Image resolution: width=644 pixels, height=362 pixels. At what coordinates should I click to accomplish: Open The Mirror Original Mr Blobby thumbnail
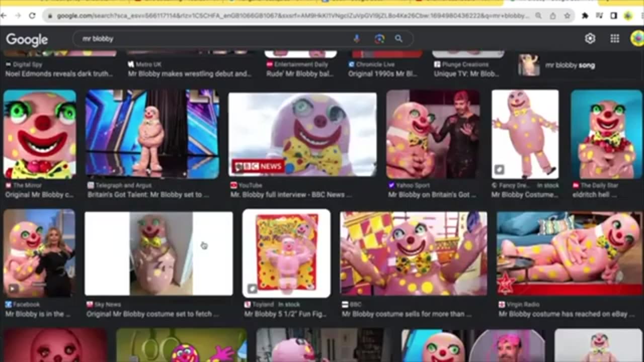[x=40, y=134]
